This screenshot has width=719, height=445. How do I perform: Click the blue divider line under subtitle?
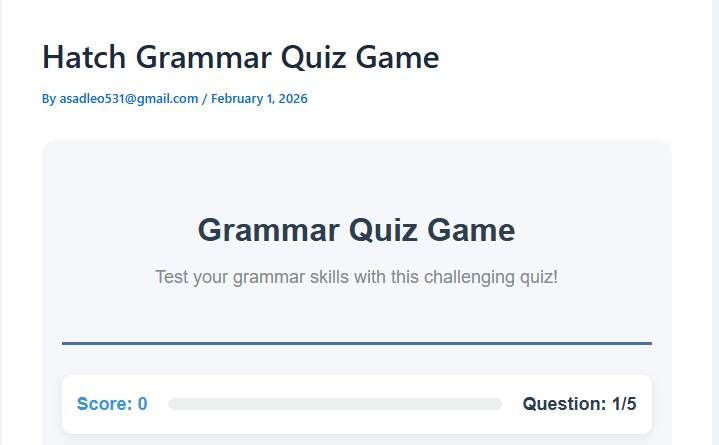pos(356,343)
